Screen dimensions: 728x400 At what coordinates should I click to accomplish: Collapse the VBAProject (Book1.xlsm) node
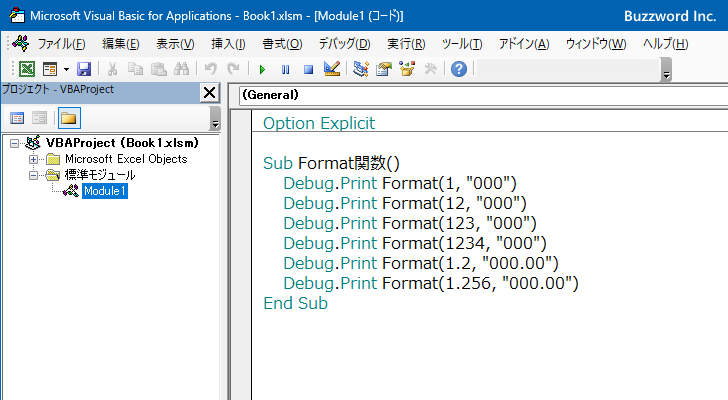(14, 143)
